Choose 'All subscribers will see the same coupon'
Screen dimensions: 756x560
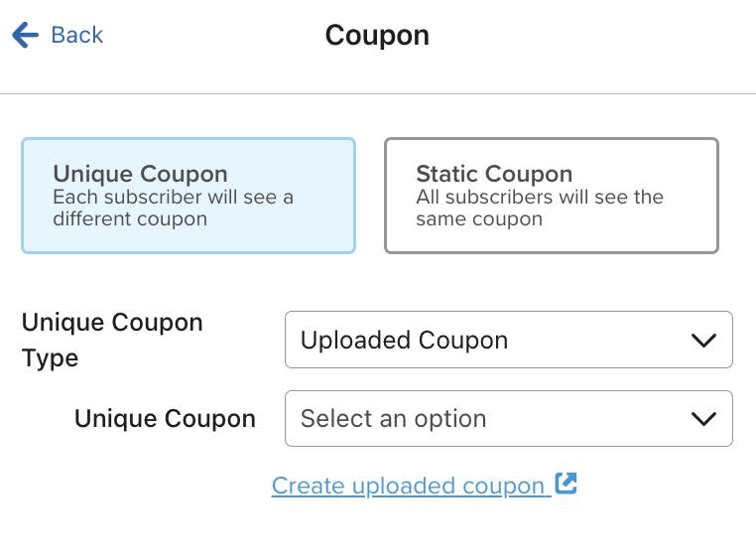[x=539, y=208]
